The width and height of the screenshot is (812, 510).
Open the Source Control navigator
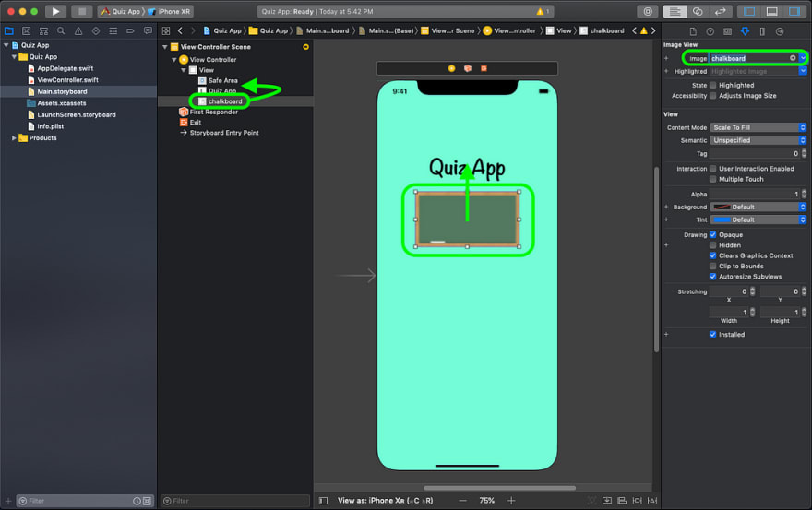coord(27,31)
